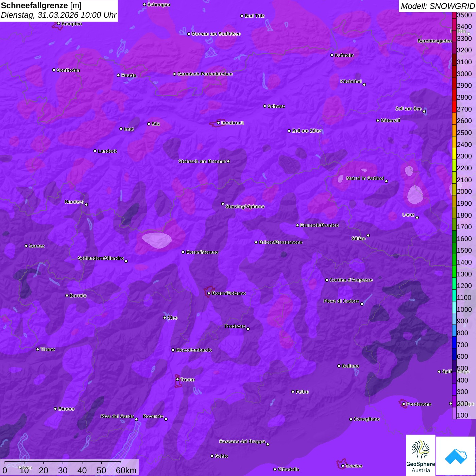476x476 pixels.
Task: Click the 3100 dark red legend swatch
Action: point(454,60)
